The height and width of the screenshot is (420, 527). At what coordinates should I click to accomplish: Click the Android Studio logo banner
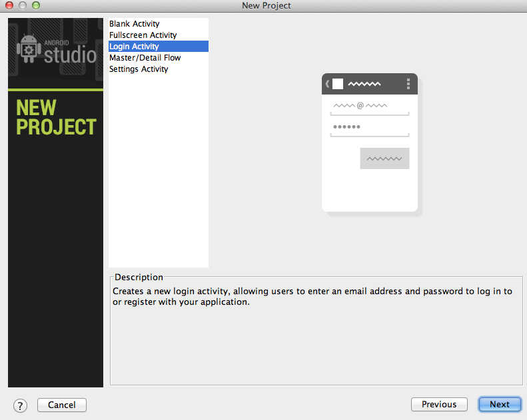[56, 53]
